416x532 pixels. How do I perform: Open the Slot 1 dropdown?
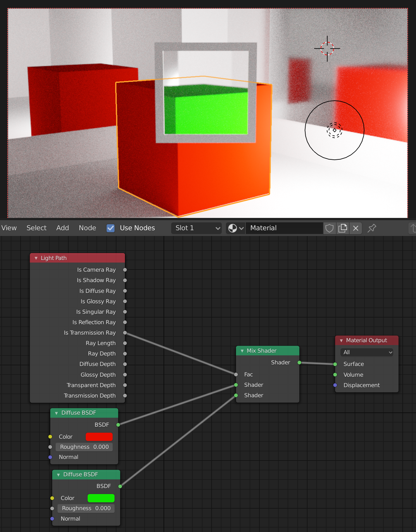pos(196,228)
